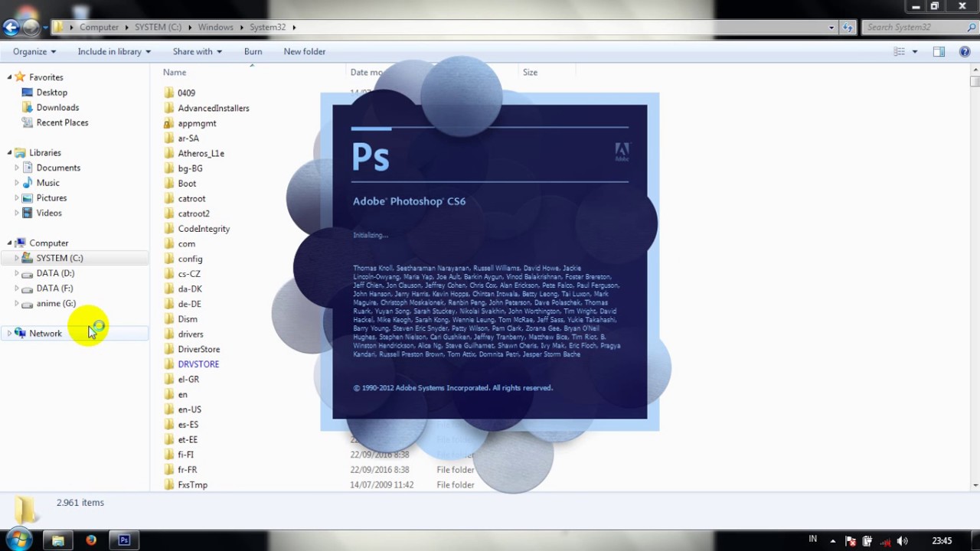Click the help question mark icon
This screenshot has width=980, height=551.
965,51
